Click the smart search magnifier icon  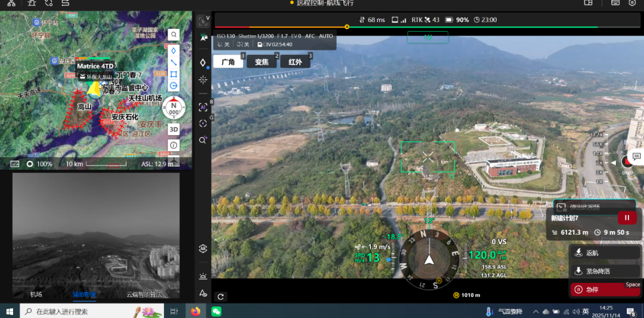coord(203,141)
